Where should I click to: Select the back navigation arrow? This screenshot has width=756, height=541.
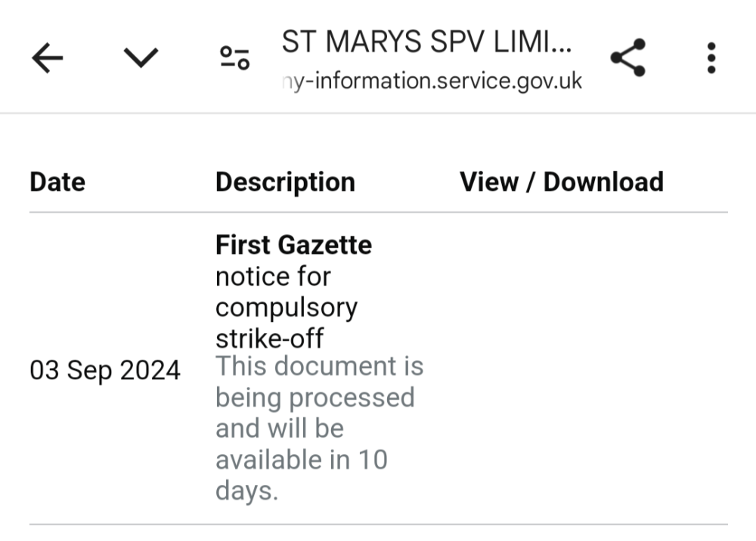click(x=48, y=57)
